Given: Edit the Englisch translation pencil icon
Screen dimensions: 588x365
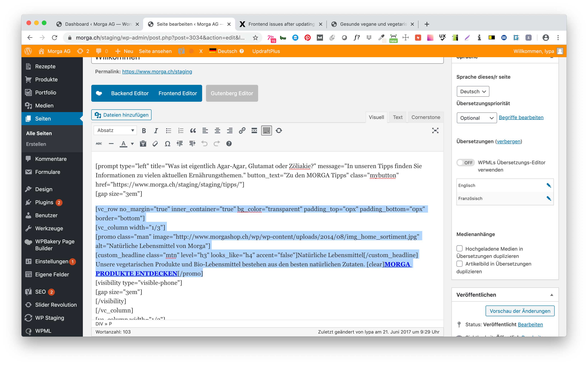Looking at the screenshot, I should click(x=548, y=185).
